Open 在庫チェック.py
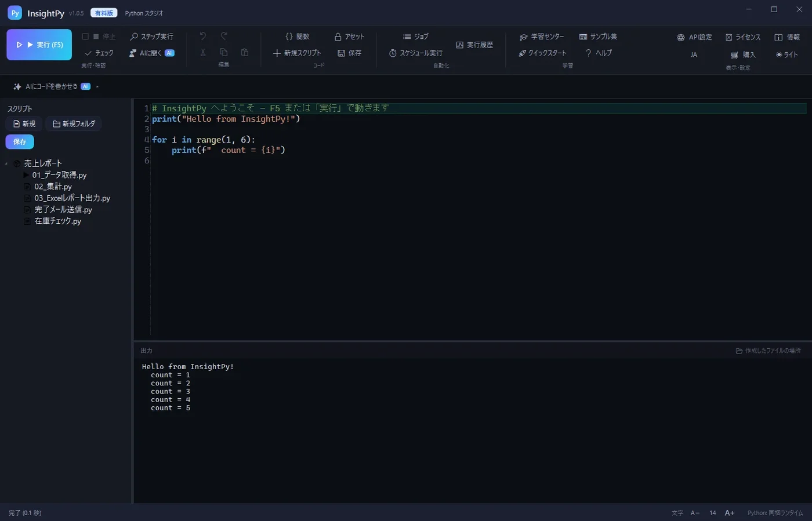The height and width of the screenshot is (521, 812). [57, 221]
